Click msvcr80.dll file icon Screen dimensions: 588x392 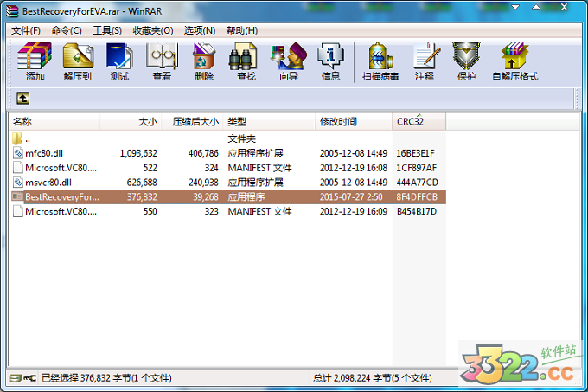point(17,182)
